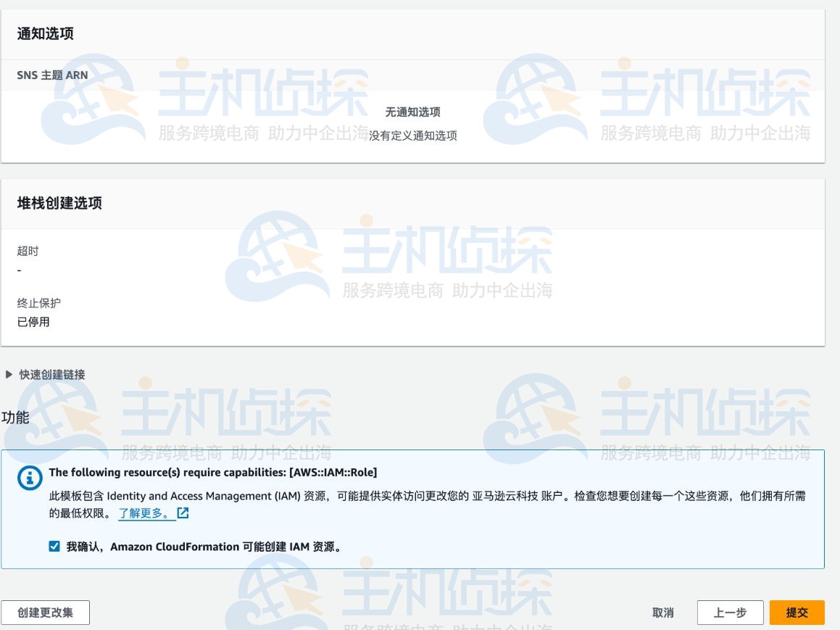Click the 超时 label
840x630 pixels.
(28, 251)
